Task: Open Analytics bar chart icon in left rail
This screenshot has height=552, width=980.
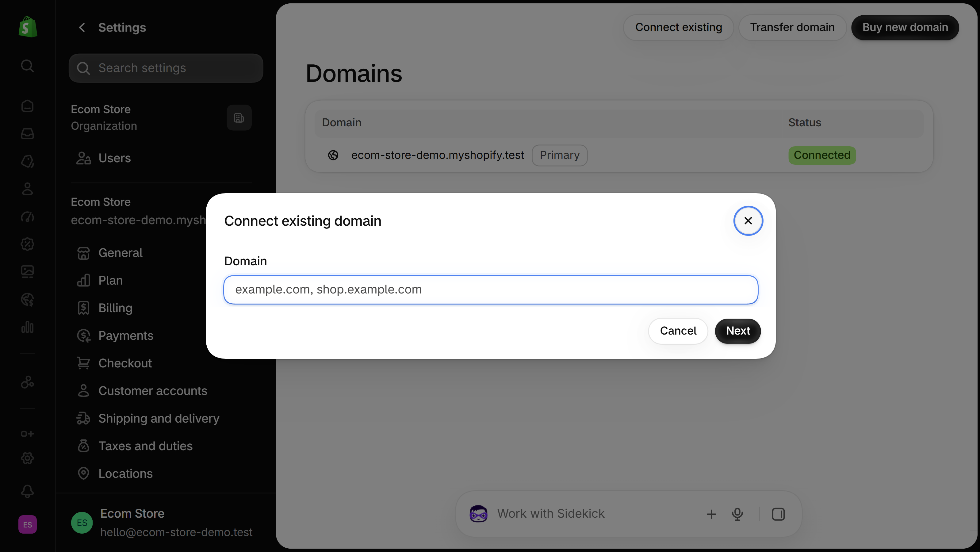Action: click(x=27, y=327)
